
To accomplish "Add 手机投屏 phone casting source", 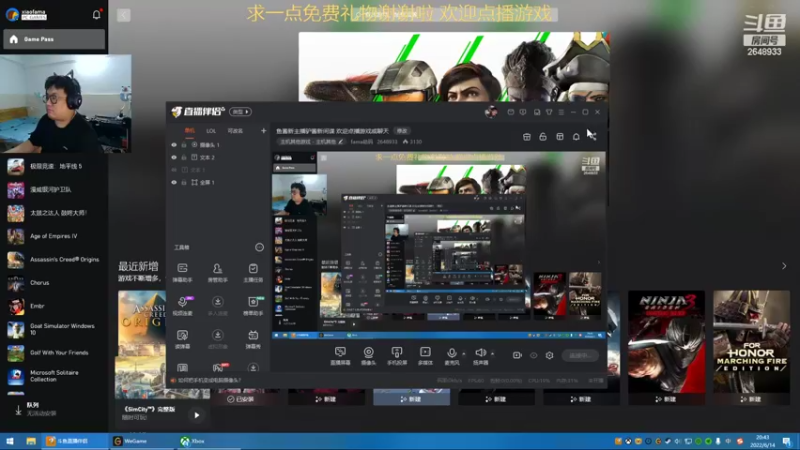I will [x=396, y=356].
